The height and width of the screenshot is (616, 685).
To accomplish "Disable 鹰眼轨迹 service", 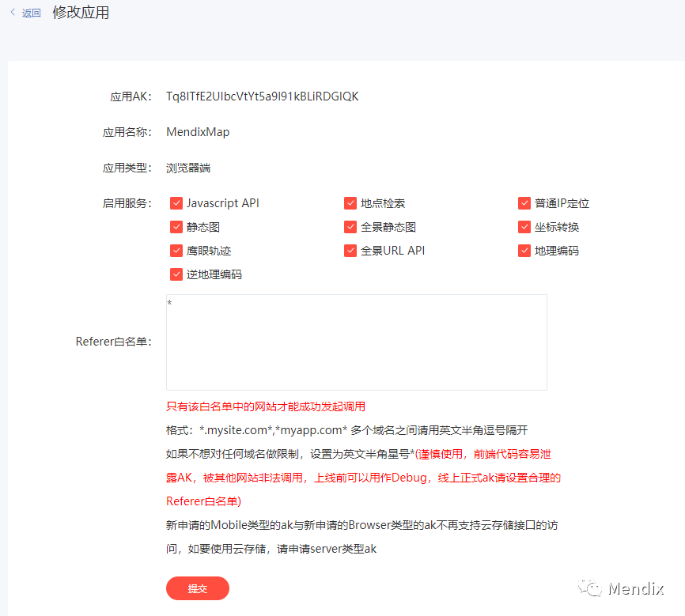I will click(x=176, y=251).
